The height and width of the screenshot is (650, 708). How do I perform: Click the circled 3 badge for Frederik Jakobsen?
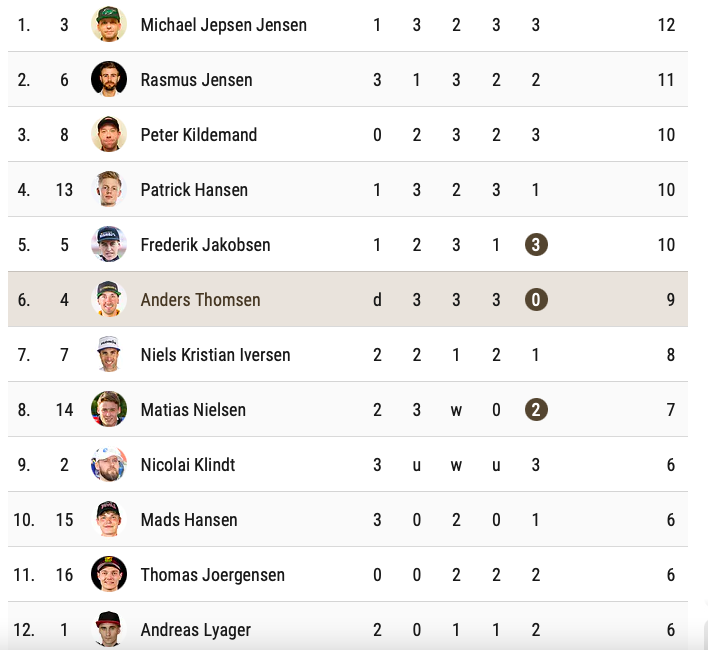[536, 245]
